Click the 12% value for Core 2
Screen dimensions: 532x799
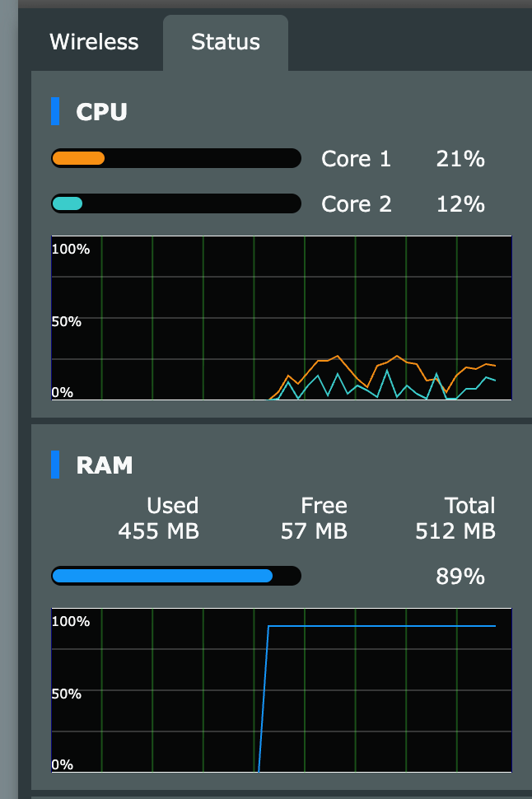coord(460,203)
